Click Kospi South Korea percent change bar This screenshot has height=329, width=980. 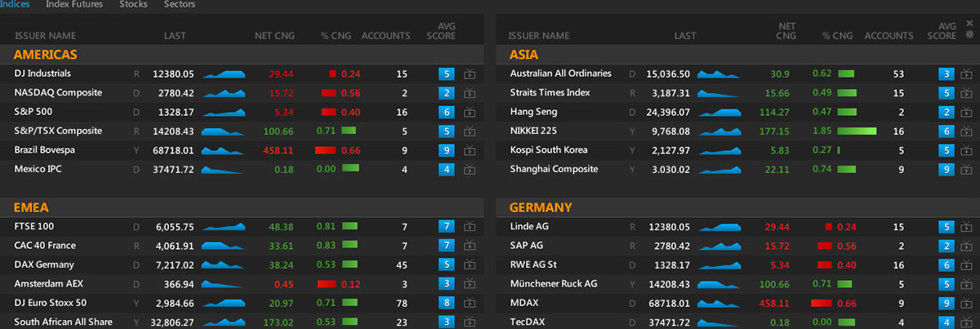pyautogui.click(x=839, y=150)
